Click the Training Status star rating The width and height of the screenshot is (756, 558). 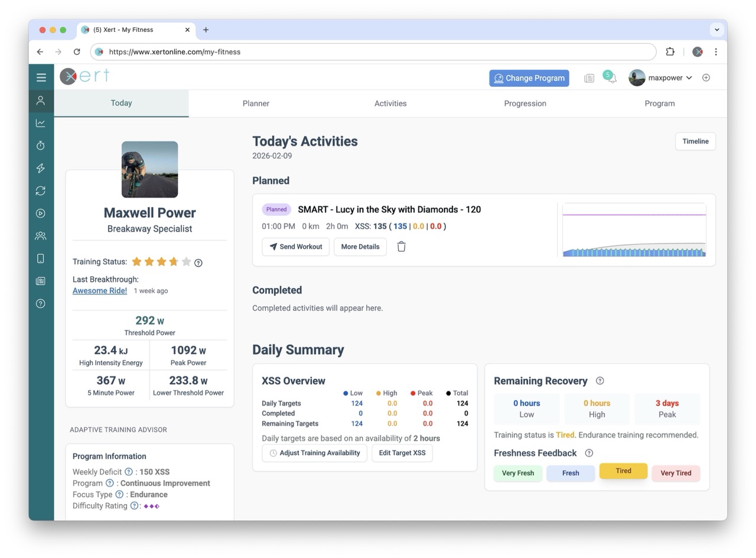(161, 262)
